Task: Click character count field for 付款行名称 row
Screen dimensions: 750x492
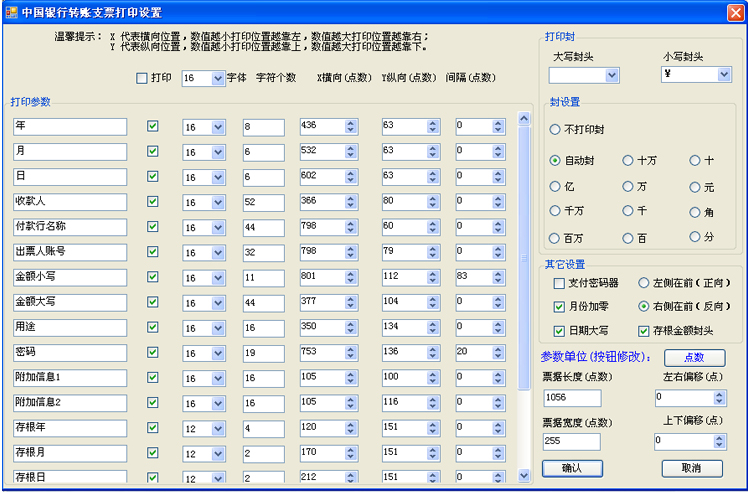Action: point(263,228)
